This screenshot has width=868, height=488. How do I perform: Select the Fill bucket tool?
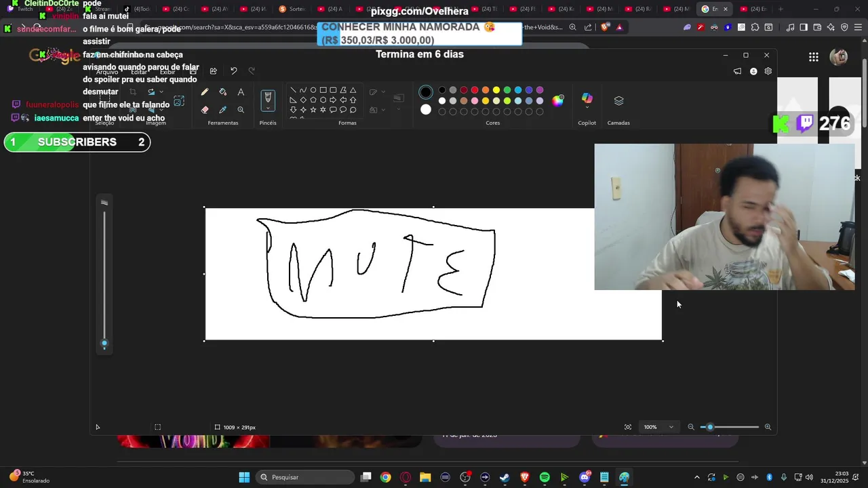tap(222, 92)
